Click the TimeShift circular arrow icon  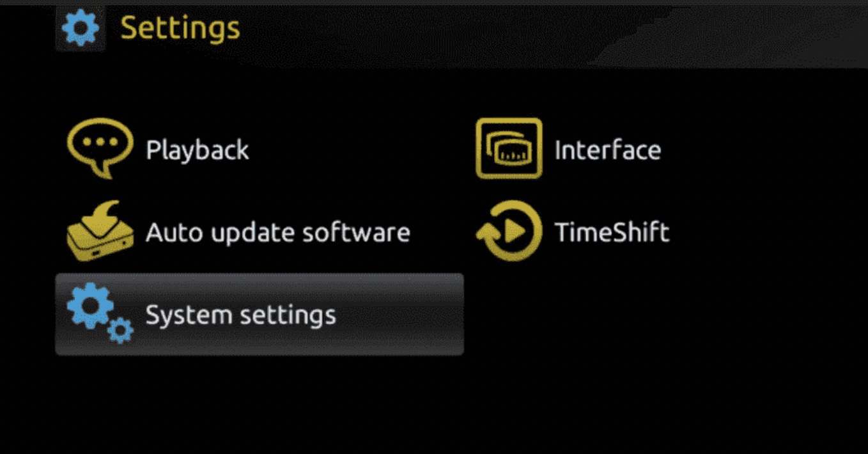[509, 231]
